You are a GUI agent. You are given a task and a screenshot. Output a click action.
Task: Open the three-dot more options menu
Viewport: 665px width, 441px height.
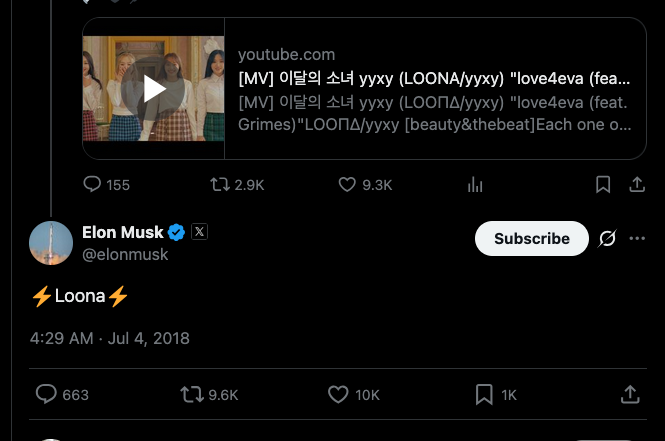click(x=637, y=238)
